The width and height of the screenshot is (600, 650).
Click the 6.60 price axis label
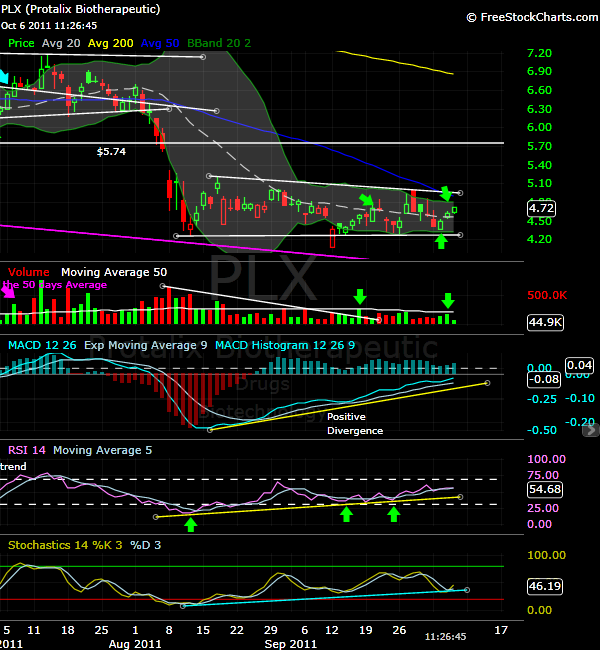coord(539,90)
